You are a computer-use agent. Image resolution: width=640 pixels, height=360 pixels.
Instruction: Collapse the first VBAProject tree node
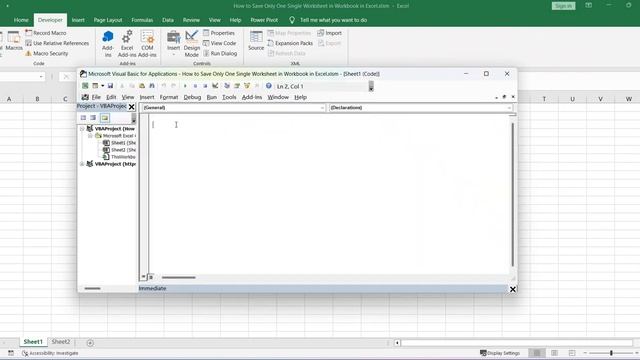(x=82, y=129)
